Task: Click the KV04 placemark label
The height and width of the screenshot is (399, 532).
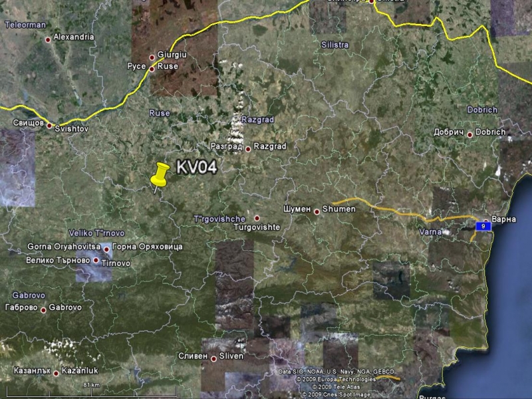Action: [x=196, y=168]
